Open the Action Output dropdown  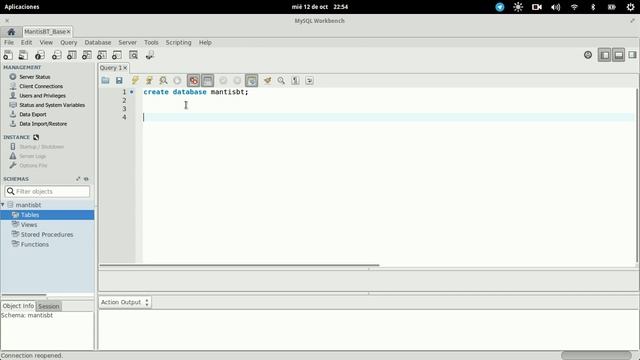[x=125, y=302]
